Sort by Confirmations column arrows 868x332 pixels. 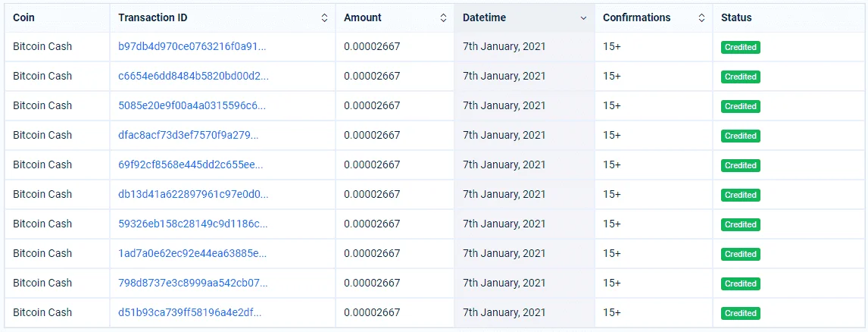701,17
